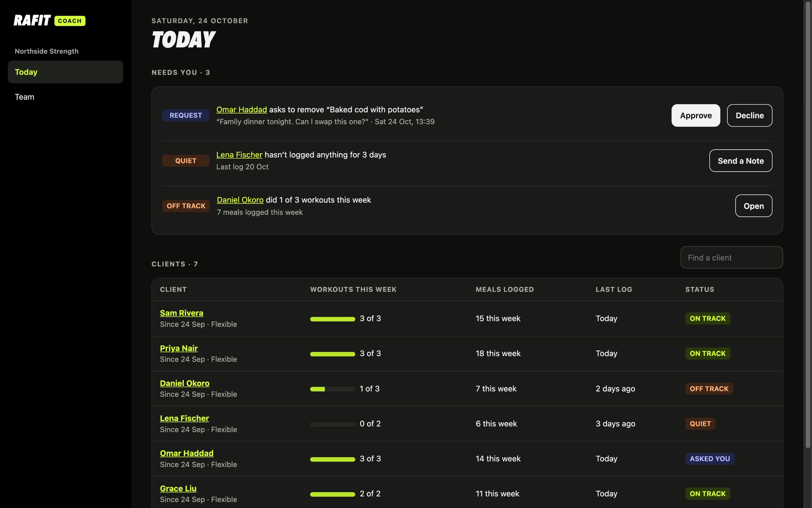Image resolution: width=812 pixels, height=508 pixels.
Task: Click '3 days ago' in Lena Fischer's row
Action: tap(615, 424)
